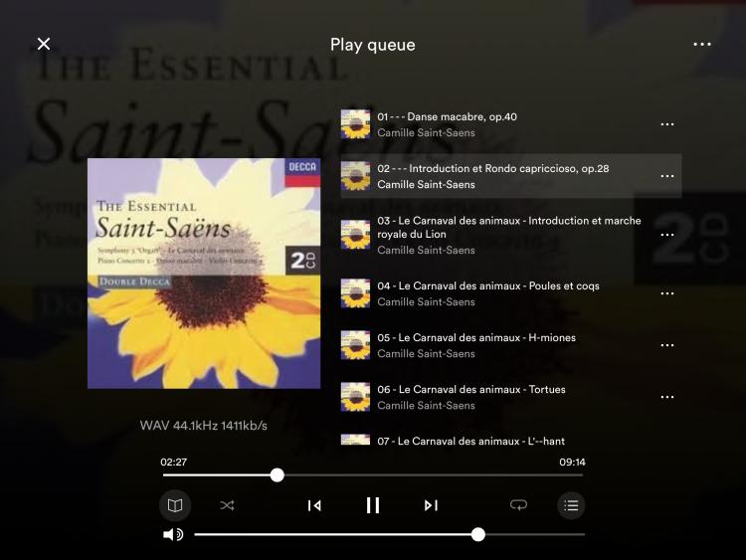
Task: Play track 06 Le Carnaval Tortues
Action: click(511, 397)
